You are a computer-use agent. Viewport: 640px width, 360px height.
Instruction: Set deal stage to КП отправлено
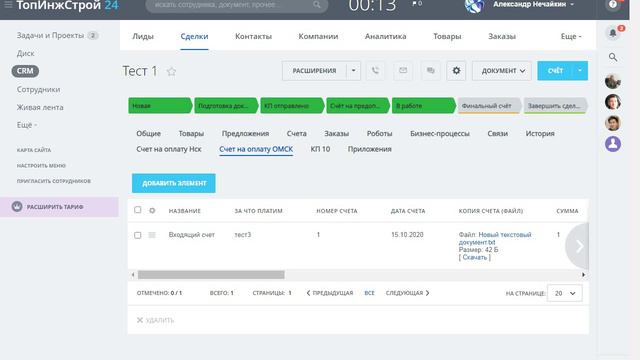coord(291,106)
